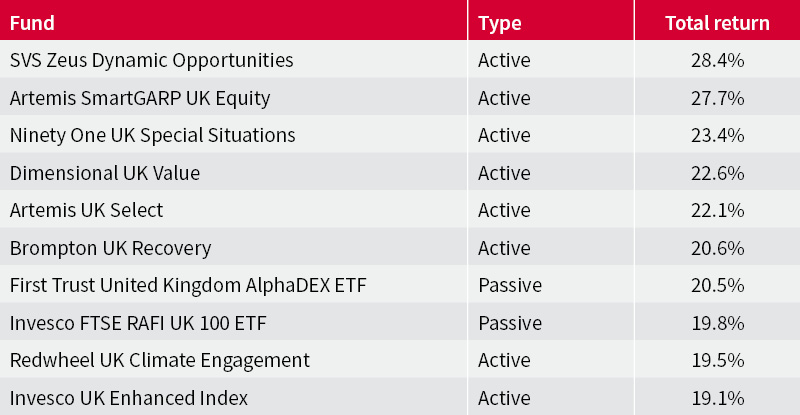Select SVS Zeus Dynamic Opportunities fund name

pyautogui.click(x=151, y=60)
